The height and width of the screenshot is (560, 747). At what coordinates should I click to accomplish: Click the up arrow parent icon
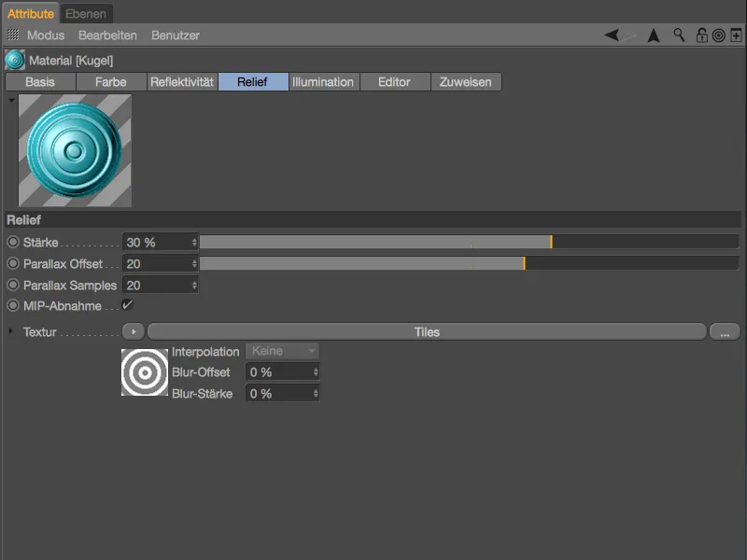coord(654,35)
